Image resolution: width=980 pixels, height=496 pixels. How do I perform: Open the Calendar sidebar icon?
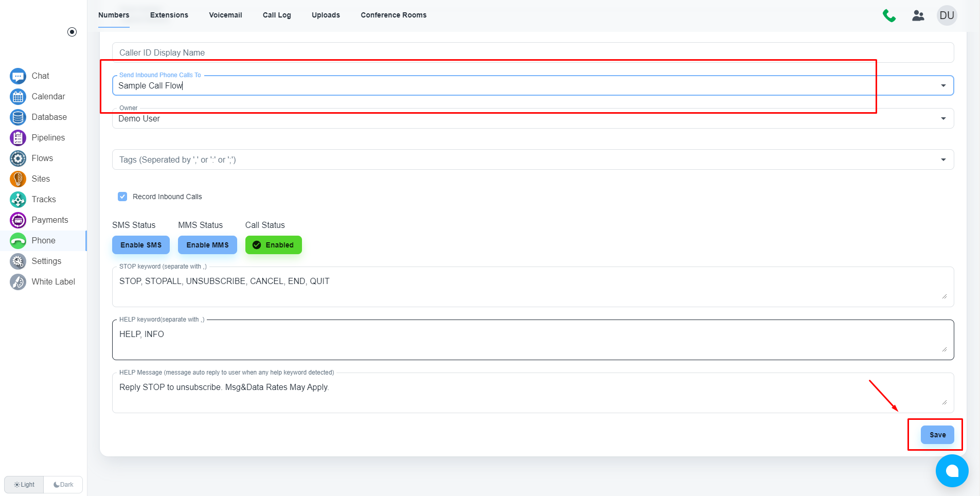[x=18, y=97]
